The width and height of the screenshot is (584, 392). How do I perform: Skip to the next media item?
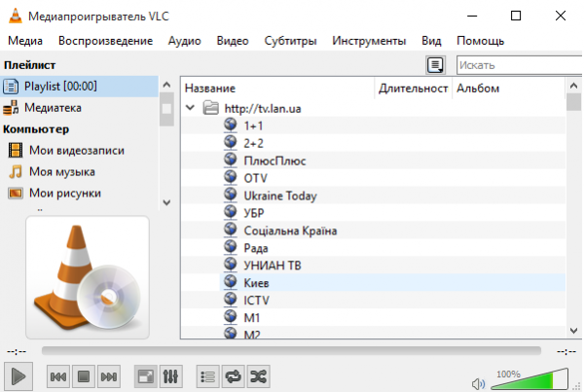pos(109,376)
